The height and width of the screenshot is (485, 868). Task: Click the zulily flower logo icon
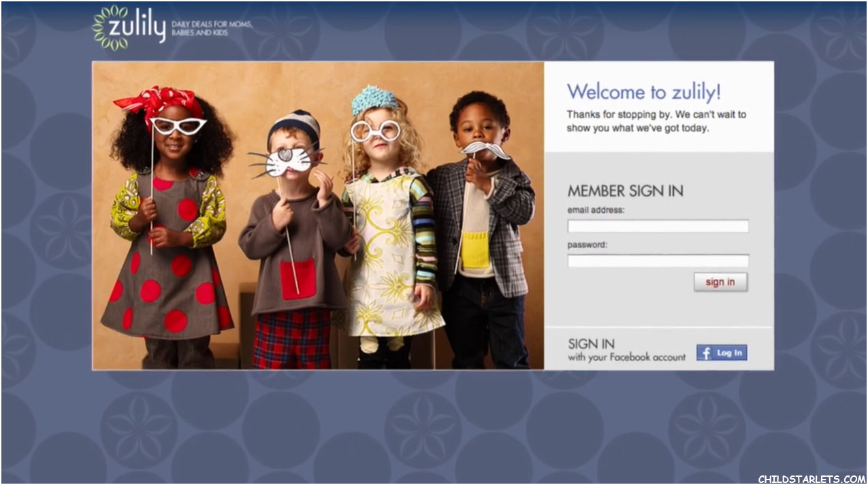pyautogui.click(x=110, y=28)
